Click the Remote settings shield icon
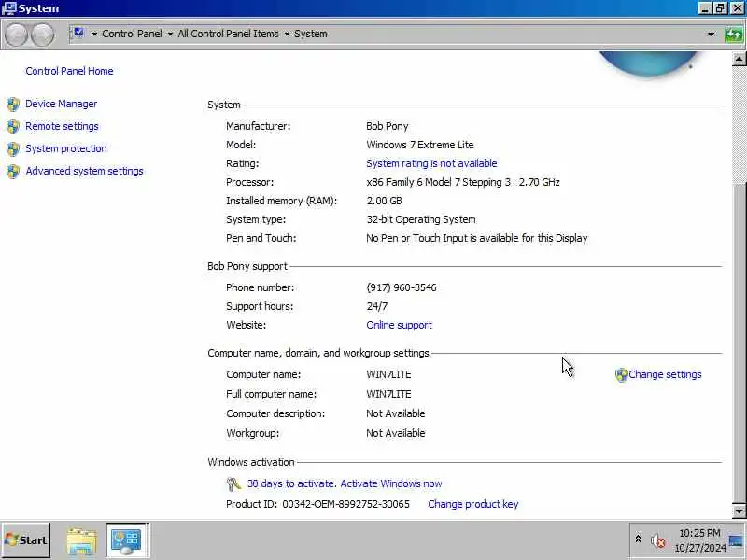The width and height of the screenshot is (747, 560). tap(13, 127)
